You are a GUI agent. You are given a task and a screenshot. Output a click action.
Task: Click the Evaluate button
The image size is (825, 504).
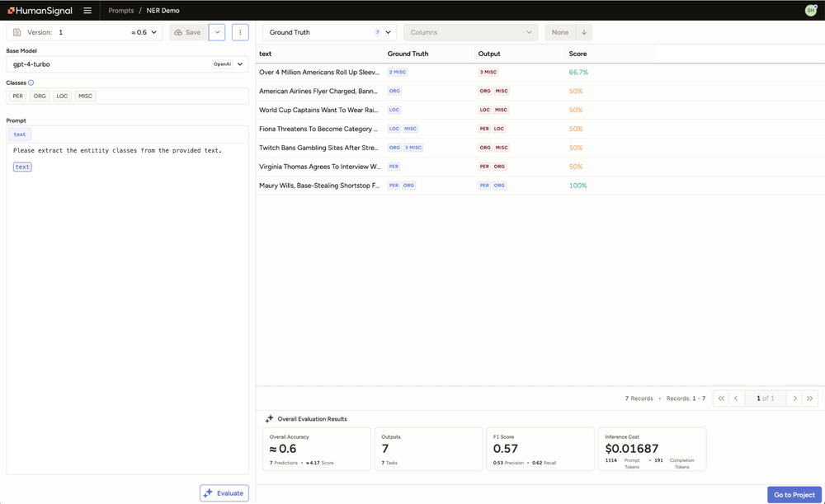click(224, 493)
